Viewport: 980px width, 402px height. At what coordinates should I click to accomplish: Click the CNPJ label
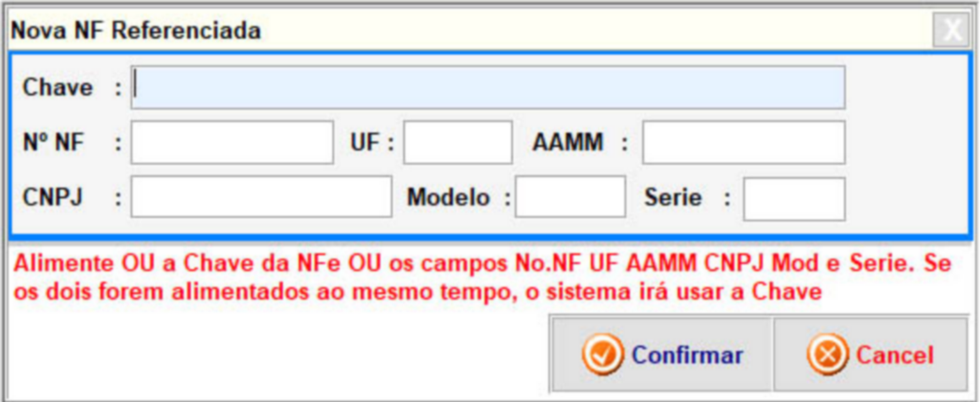53,197
